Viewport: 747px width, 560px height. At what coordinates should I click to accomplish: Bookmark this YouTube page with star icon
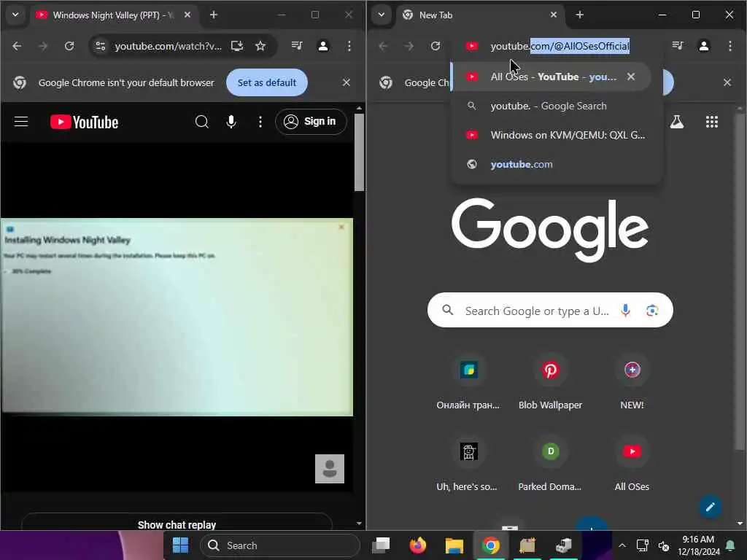260,46
